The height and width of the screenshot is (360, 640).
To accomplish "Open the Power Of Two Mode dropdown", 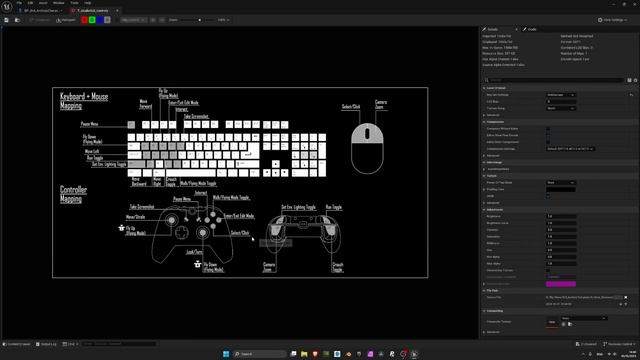I will pyautogui.click(x=561, y=182).
